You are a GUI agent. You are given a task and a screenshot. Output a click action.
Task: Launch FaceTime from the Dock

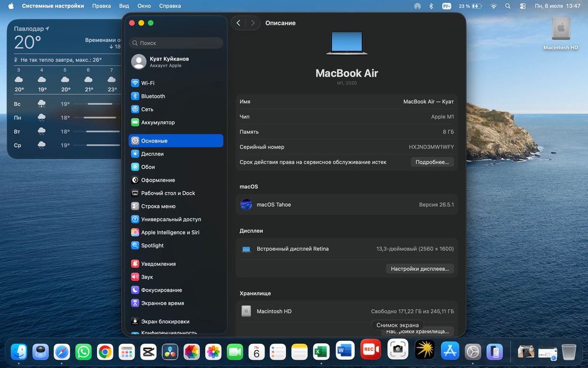[235, 352]
